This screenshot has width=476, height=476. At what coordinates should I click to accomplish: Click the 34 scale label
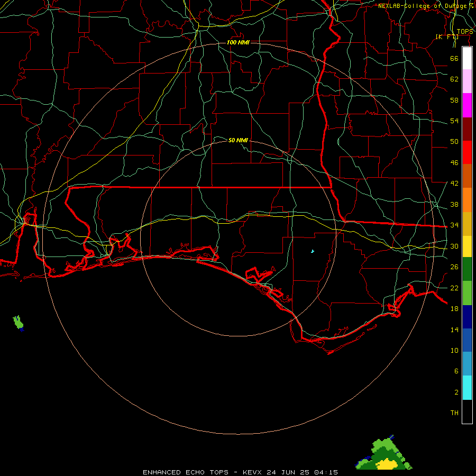click(x=454, y=225)
